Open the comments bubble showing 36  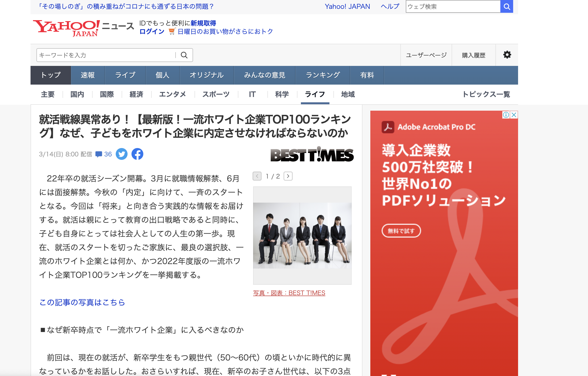[x=104, y=154]
